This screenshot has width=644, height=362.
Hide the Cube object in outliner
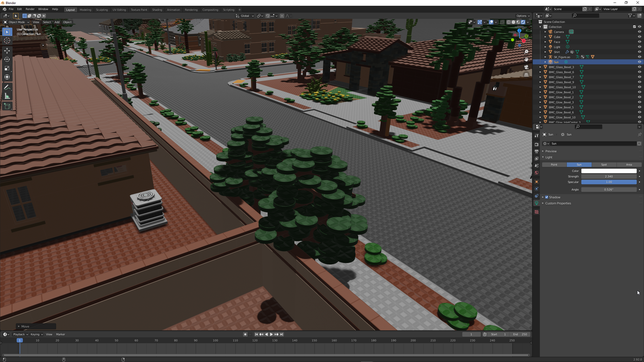coord(639,37)
